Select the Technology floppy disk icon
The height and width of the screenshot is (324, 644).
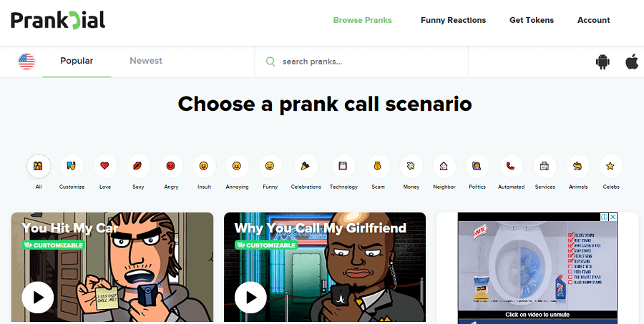pos(343,167)
